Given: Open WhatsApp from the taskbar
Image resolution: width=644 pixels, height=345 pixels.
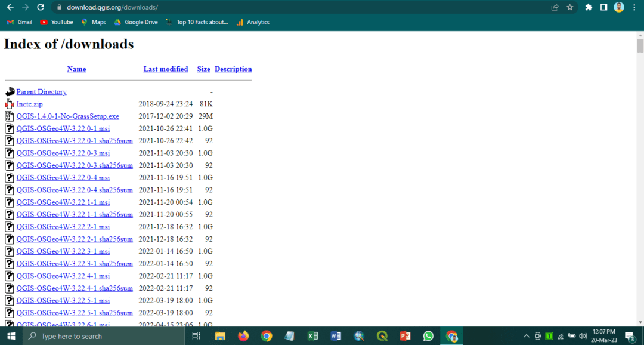Looking at the screenshot, I should (x=428, y=336).
